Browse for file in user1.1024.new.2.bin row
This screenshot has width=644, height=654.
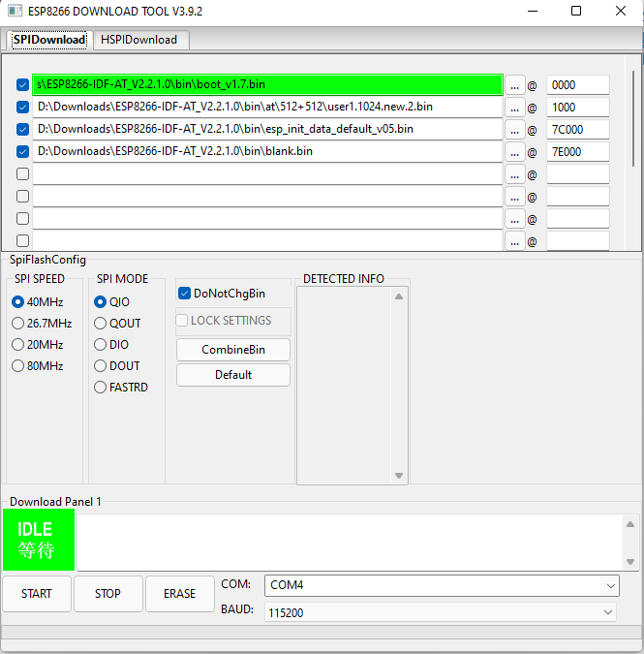515,108
